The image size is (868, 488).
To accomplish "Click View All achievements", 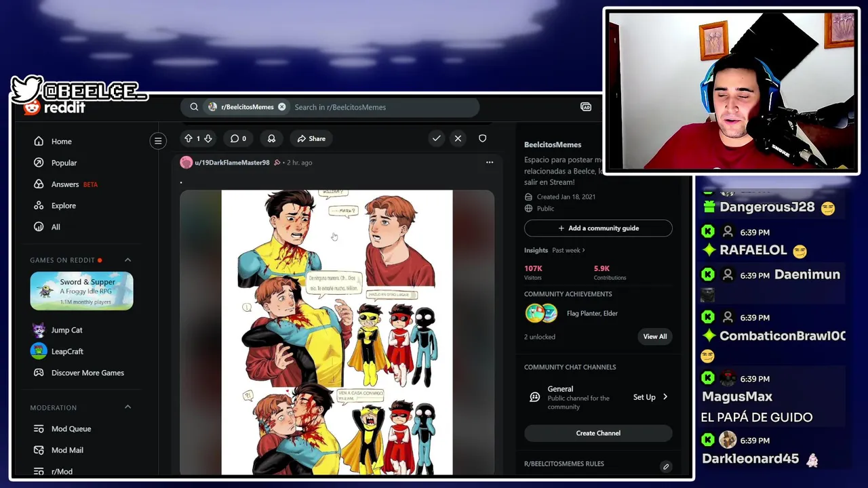I will pyautogui.click(x=655, y=337).
